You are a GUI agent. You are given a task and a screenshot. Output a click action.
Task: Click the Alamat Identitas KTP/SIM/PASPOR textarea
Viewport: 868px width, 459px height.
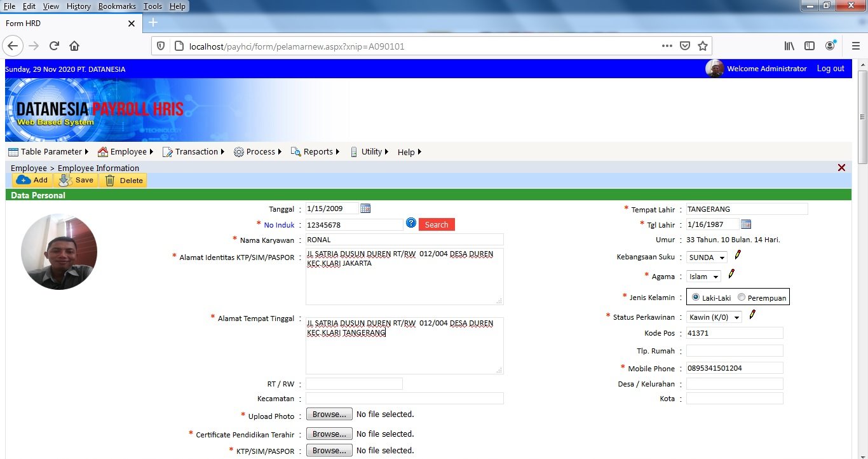pos(405,277)
